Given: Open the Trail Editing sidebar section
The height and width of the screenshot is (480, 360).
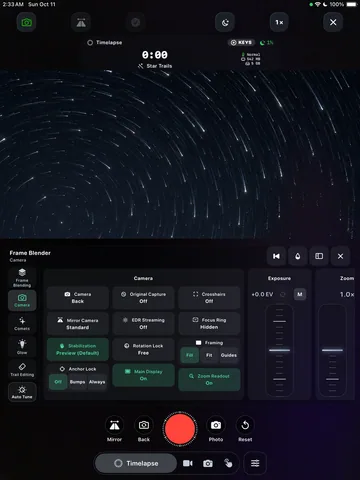Looking at the screenshot, I should (x=22, y=370).
